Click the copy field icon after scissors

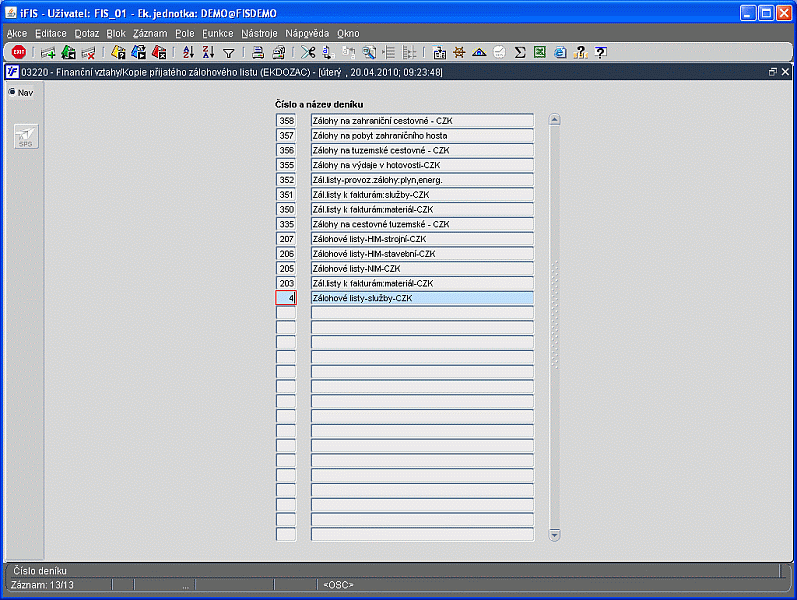(x=328, y=52)
